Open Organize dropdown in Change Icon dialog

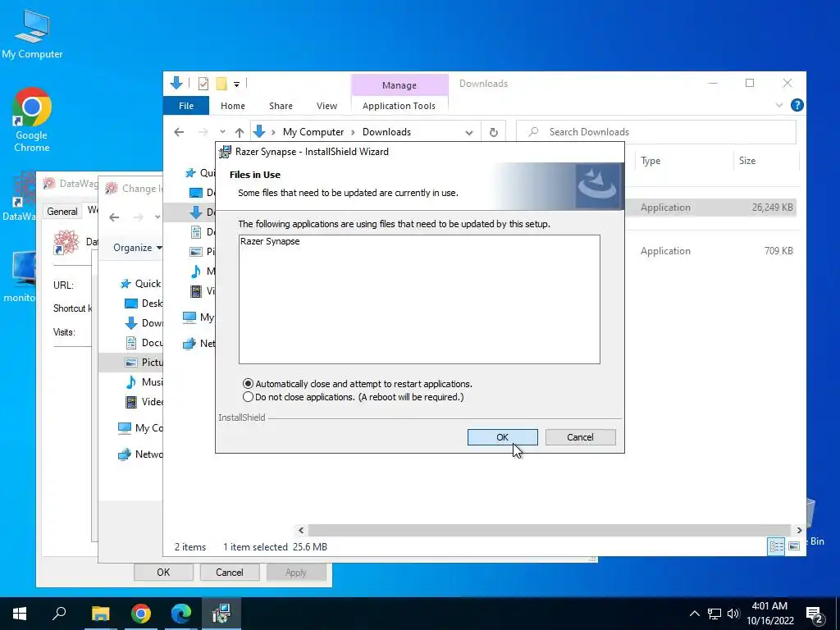(x=137, y=248)
